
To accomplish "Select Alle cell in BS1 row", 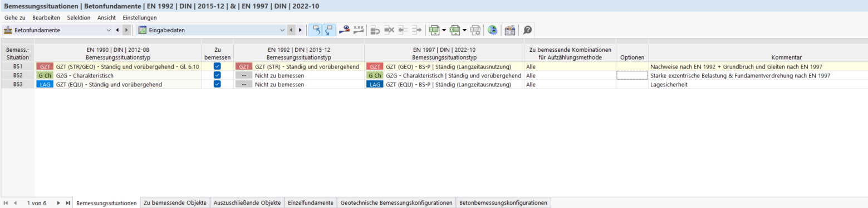I will (x=570, y=66).
